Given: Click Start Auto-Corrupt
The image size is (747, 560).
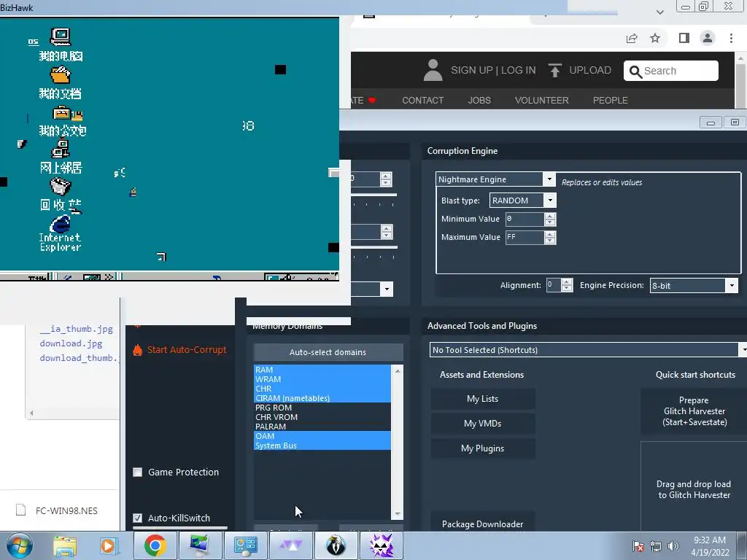Looking at the screenshot, I should [187, 349].
